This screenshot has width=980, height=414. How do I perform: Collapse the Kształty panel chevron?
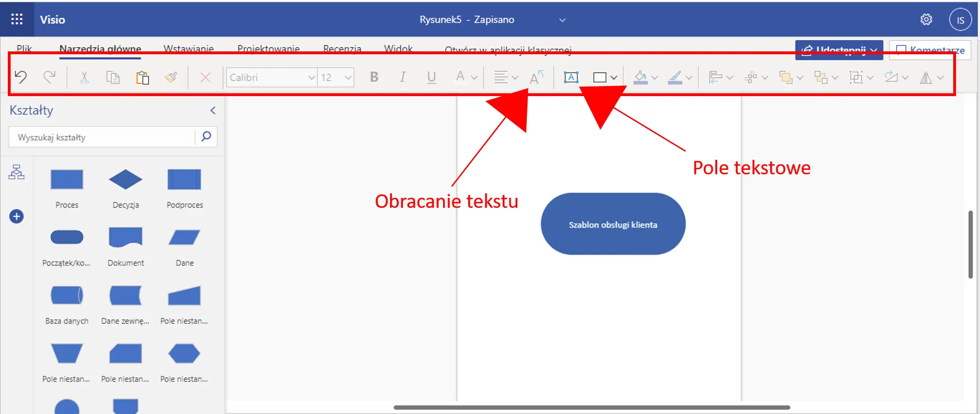coord(213,111)
